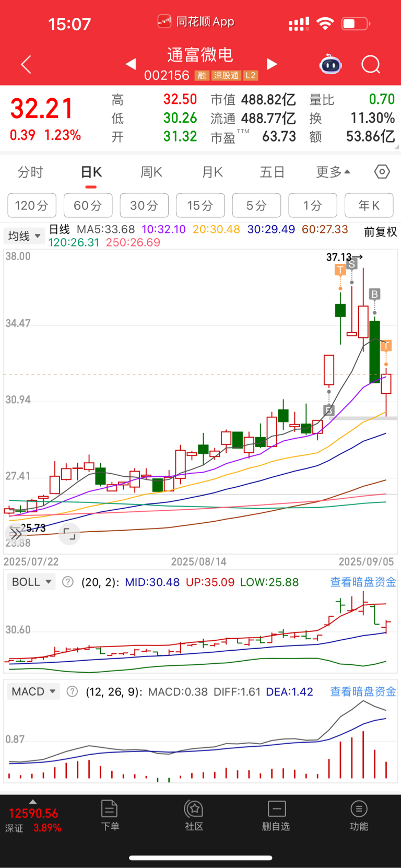Screen dimensions: 401x868
Task: Tap the orange T marker near 37.13
Action: click(340, 270)
